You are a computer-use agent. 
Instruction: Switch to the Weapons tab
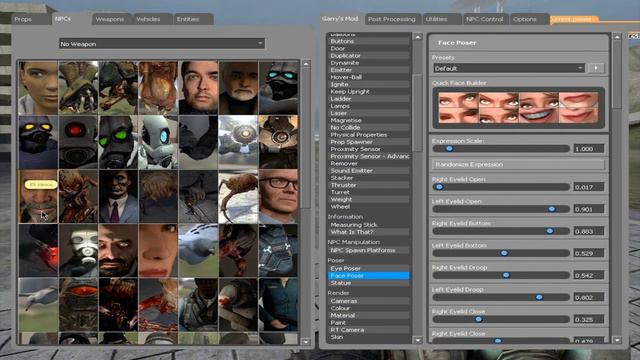pos(110,19)
